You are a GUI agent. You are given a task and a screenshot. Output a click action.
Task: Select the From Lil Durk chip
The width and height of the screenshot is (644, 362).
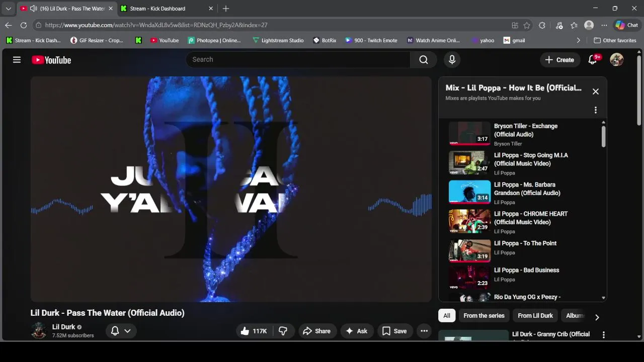click(x=535, y=316)
